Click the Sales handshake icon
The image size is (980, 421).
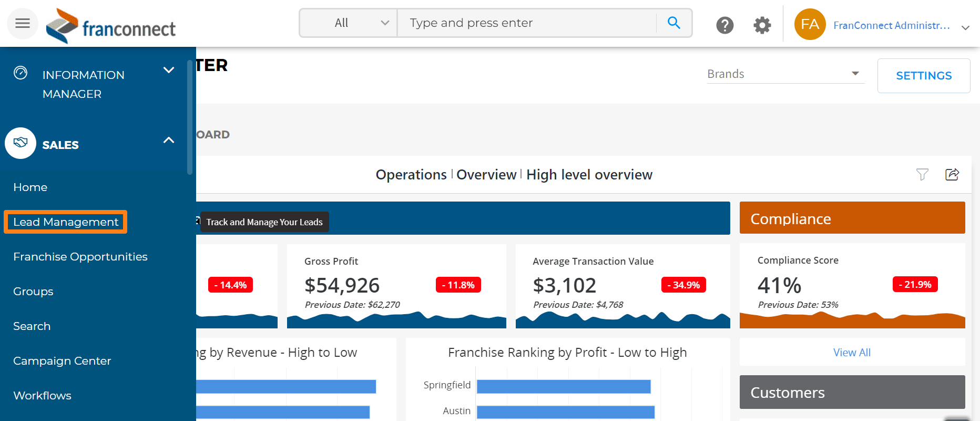coord(21,143)
